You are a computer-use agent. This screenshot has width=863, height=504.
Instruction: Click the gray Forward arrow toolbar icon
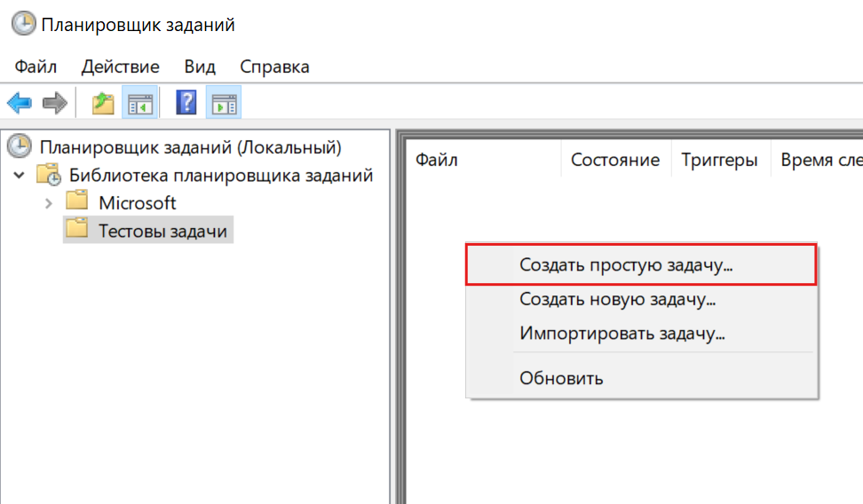pyautogui.click(x=55, y=103)
